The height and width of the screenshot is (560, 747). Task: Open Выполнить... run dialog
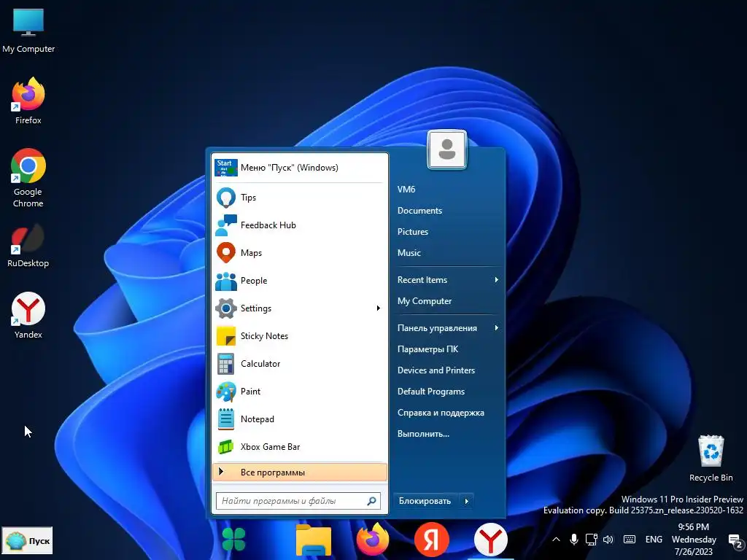click(423, 434)
